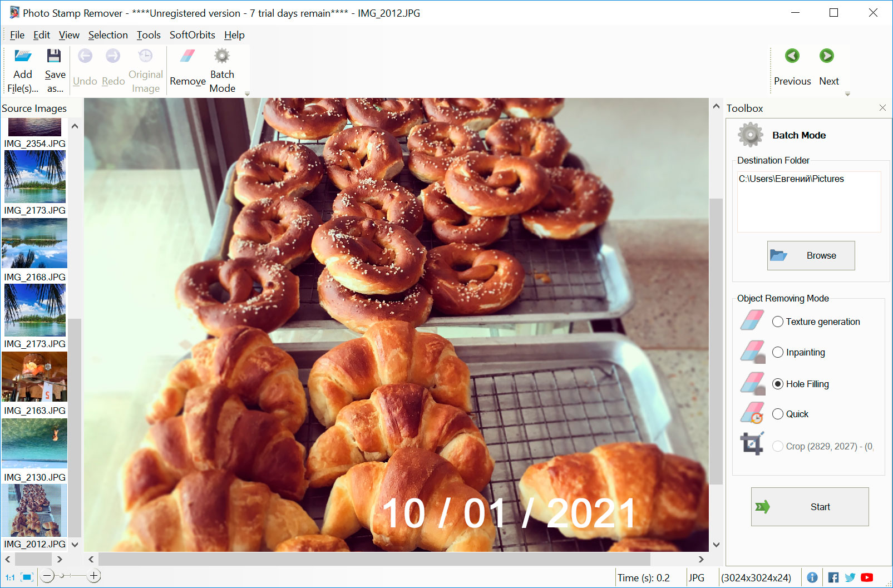
Task: Browse for a destination folder
Action: 810,255
